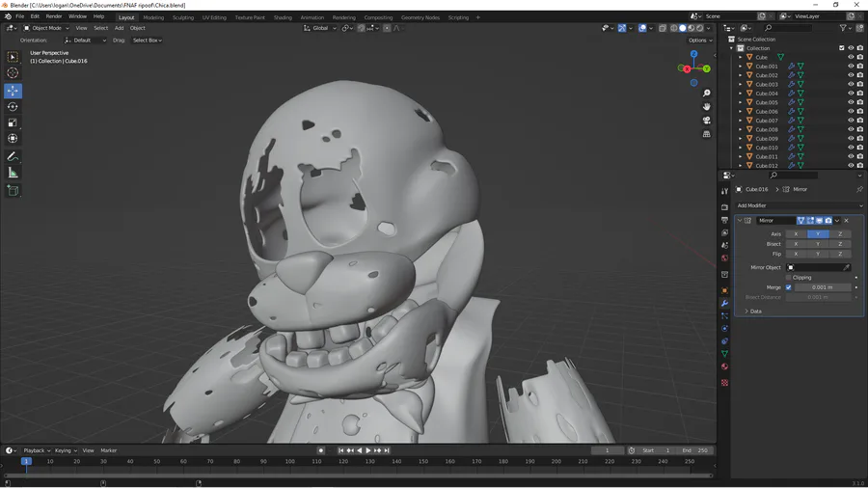
Task: Toggle viewport visibility eye for Cube.003
Action: click(851, 84)
